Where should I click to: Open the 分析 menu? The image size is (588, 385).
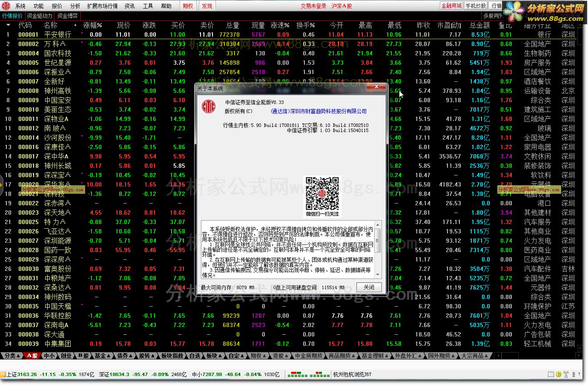75,6
